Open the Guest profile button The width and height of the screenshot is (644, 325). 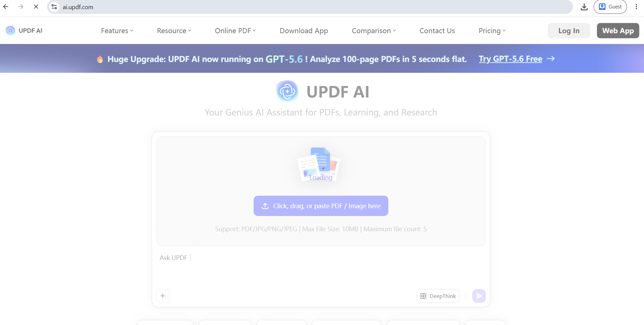click(x=610, y=7)
